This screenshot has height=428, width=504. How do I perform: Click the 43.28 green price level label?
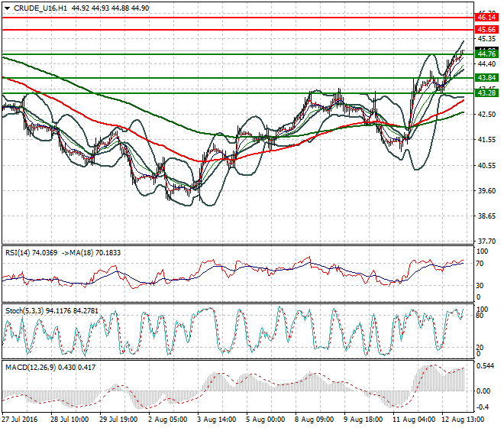point(486,93)
